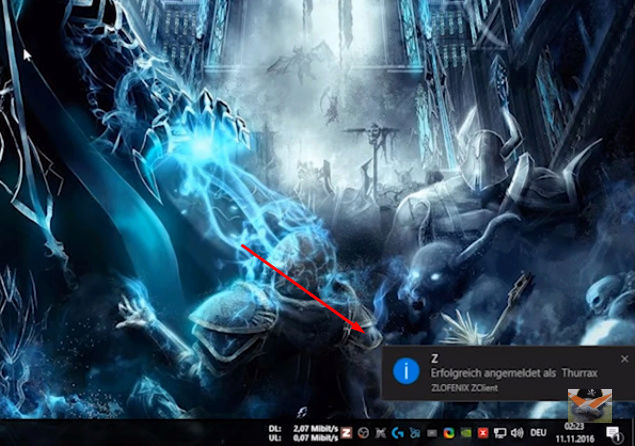Click the volume speaker icon

pos(517,433)
